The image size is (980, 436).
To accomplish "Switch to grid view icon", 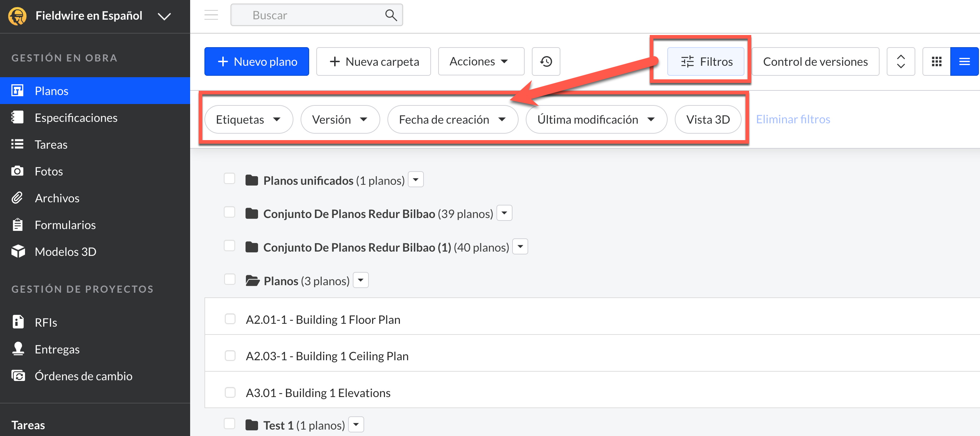I will coord(936,61).
